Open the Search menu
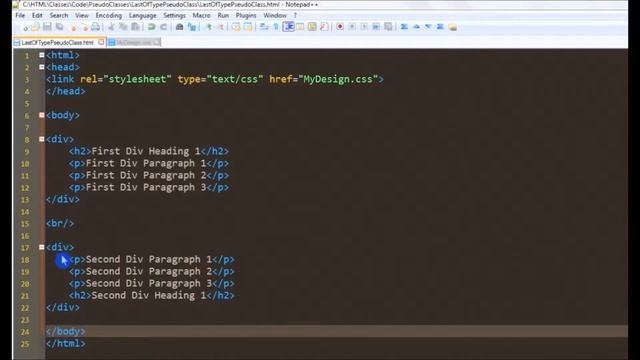Viewport: 640px width, 360px height. (59, 16)
